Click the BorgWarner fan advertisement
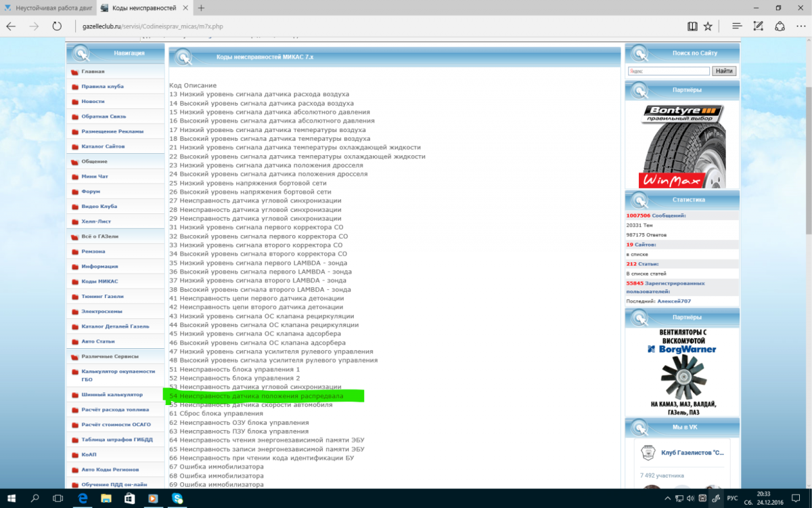Viewport: 812px width, 508px height. tap(681, 372)
